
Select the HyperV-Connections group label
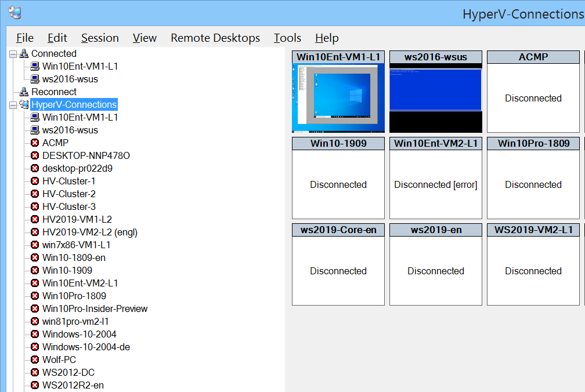(x=74, y=105)
